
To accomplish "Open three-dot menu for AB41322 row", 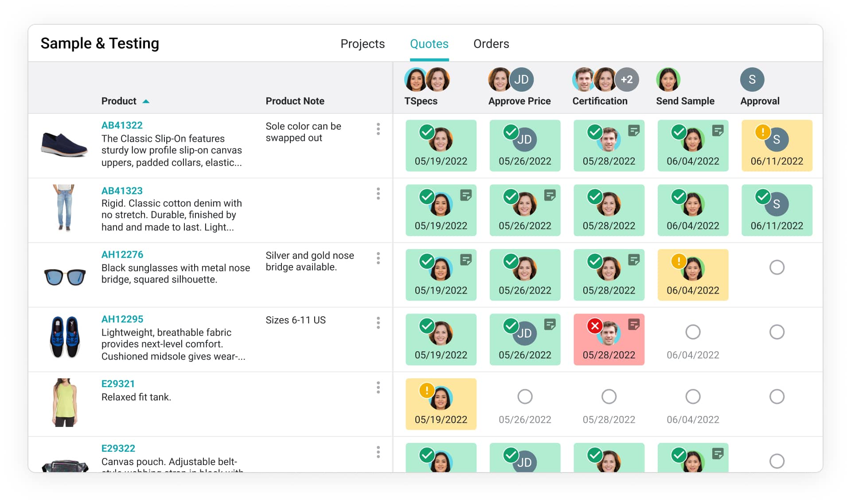I will 378,129.
